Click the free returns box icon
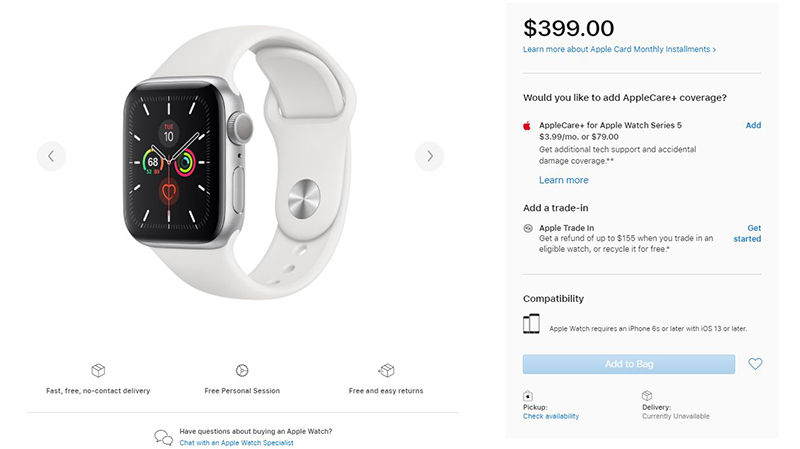This screenshot has width=800, height=449. click(386, 370)
